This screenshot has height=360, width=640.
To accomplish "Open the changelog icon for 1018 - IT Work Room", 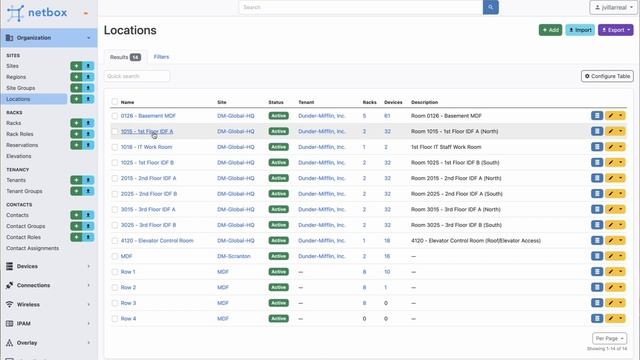I will [x=597, y=147].
